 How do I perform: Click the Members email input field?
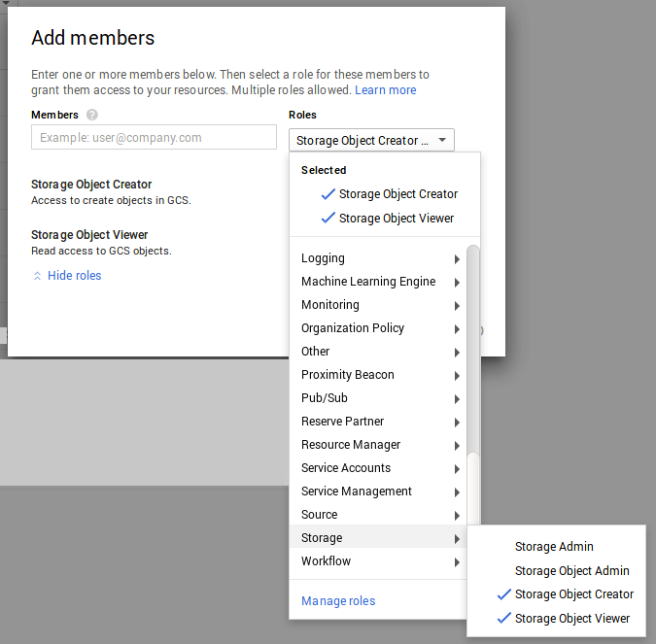click(154, 137)
